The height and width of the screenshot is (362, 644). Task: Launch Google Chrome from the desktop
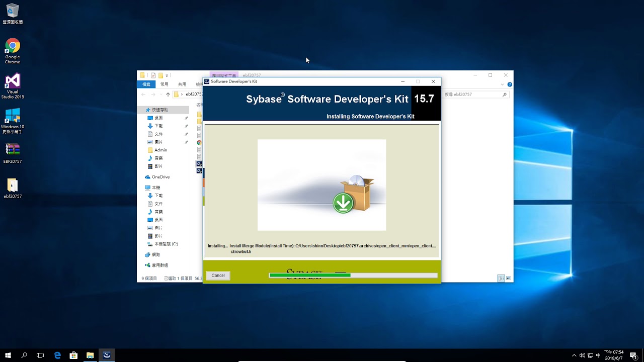pyautogui.click(x=13, y=51)
